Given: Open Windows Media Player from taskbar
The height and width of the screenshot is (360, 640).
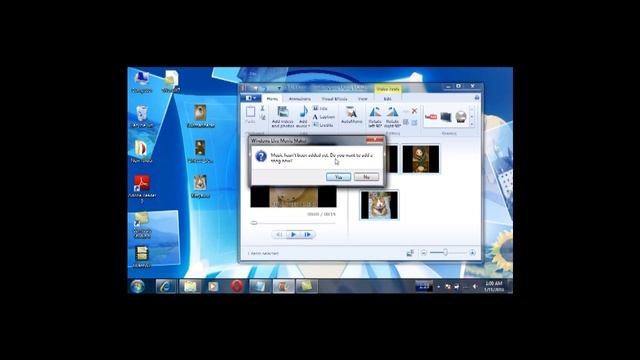Looking at the screenshot, I should pyautogui.click(x=213, y=286).
